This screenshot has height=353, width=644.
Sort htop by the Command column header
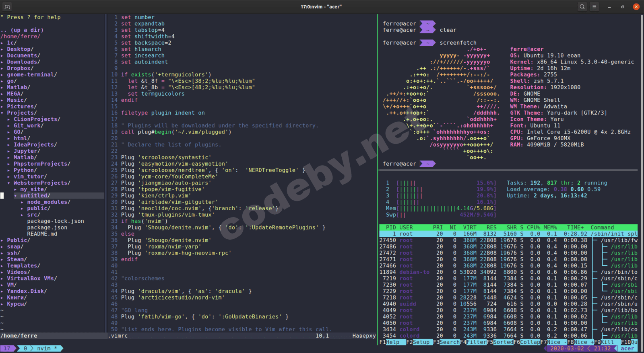pos(602,228)
